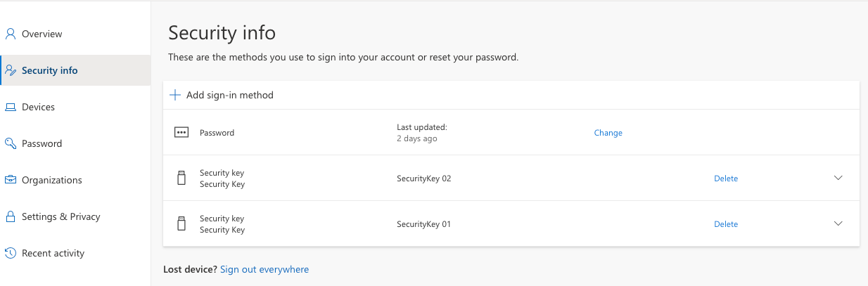Open the Organizations section
The image size is (868, 286).
pyautogui.click(x=51, y=180)
